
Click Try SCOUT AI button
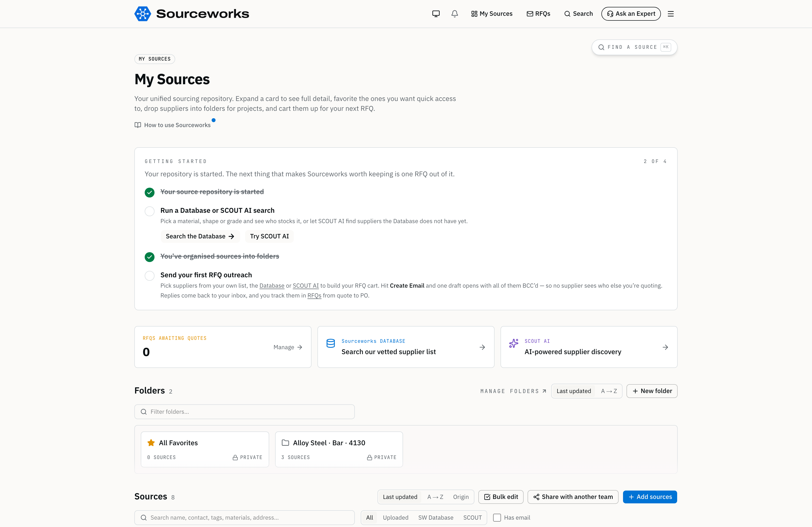(x=269, y=236)
